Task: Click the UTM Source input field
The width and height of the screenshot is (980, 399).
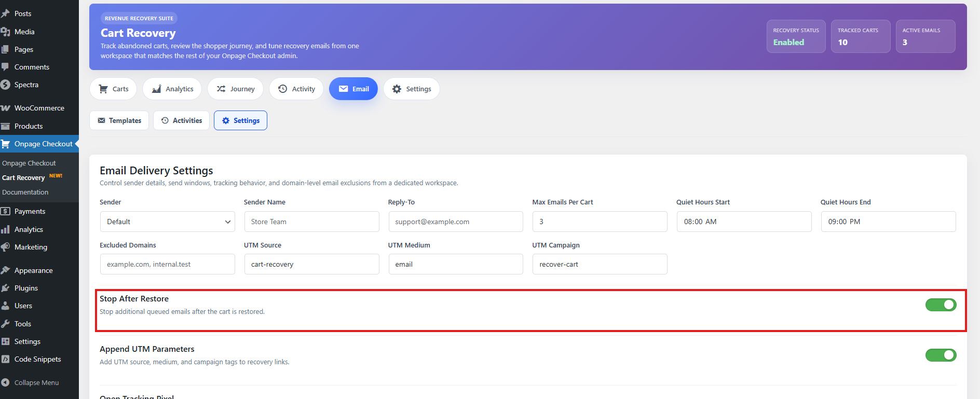Action: (x=311, y=264)
